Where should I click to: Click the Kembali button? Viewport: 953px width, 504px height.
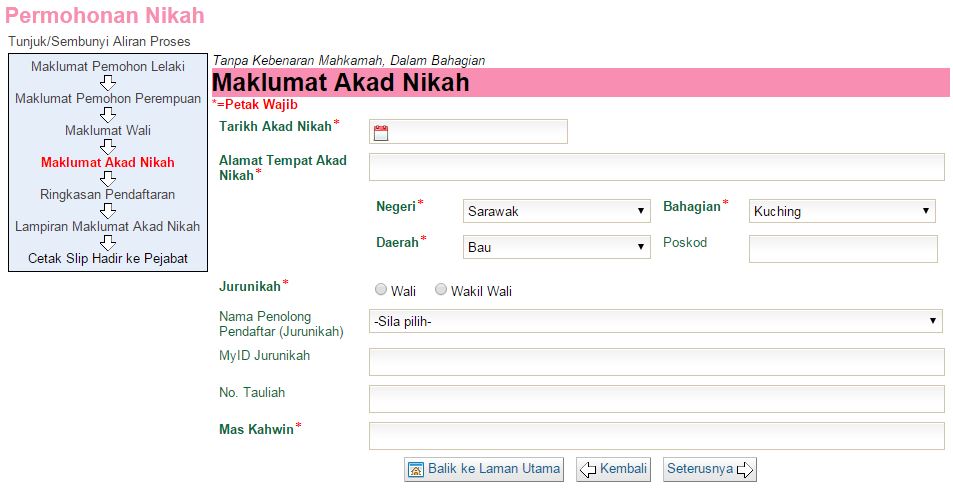(613, 469)
